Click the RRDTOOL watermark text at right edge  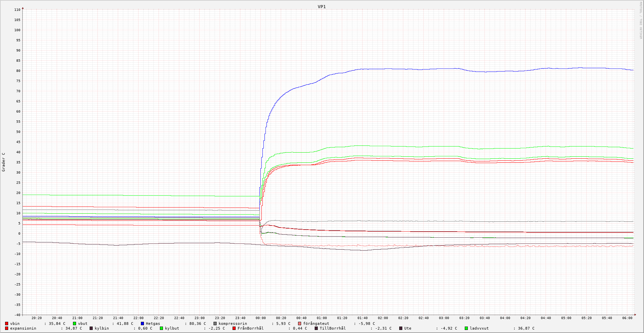click(641, 20)
